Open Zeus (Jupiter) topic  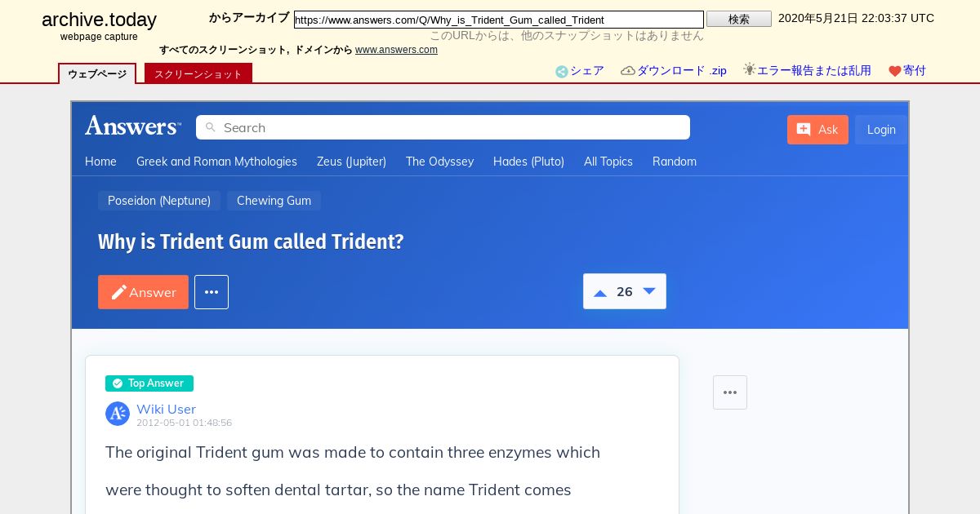pyautogui.click(x=351, y=162)
